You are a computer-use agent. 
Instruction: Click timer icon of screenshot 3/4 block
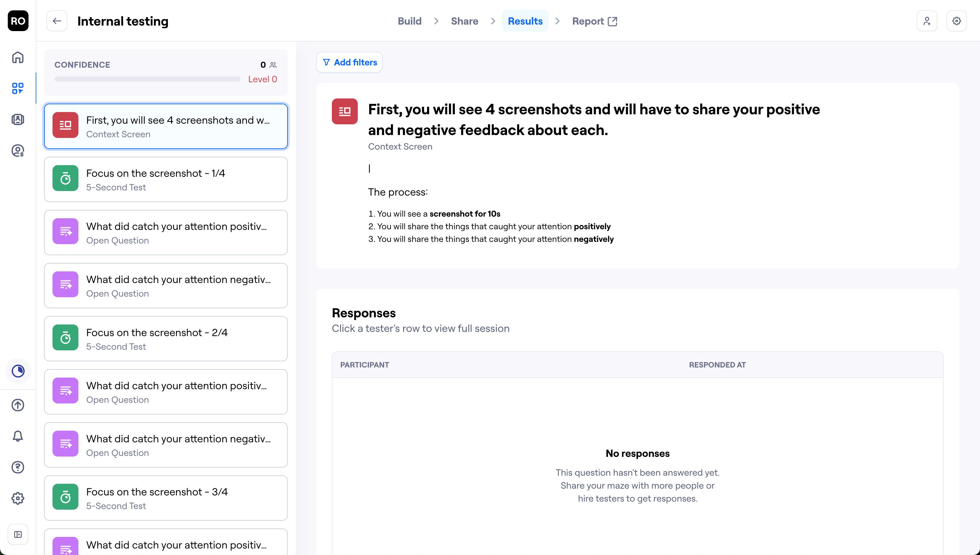(65, 497)
